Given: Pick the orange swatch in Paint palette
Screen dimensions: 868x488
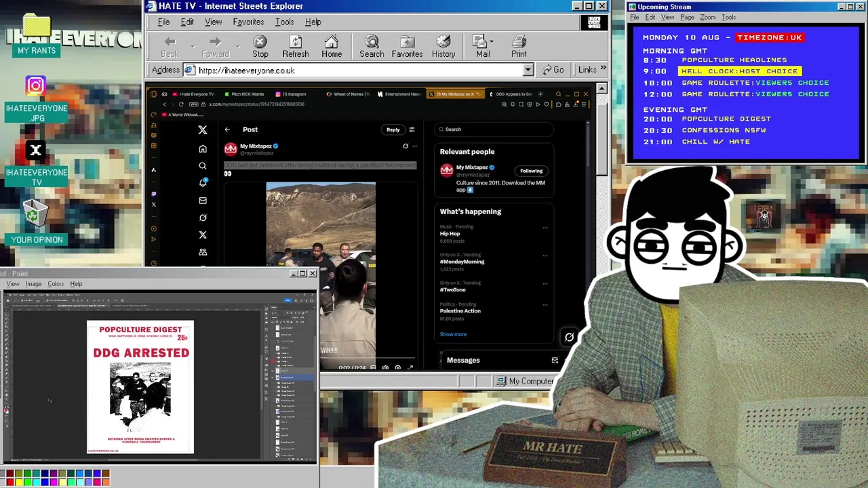Looking at the screenshot, I should [106, 482].
